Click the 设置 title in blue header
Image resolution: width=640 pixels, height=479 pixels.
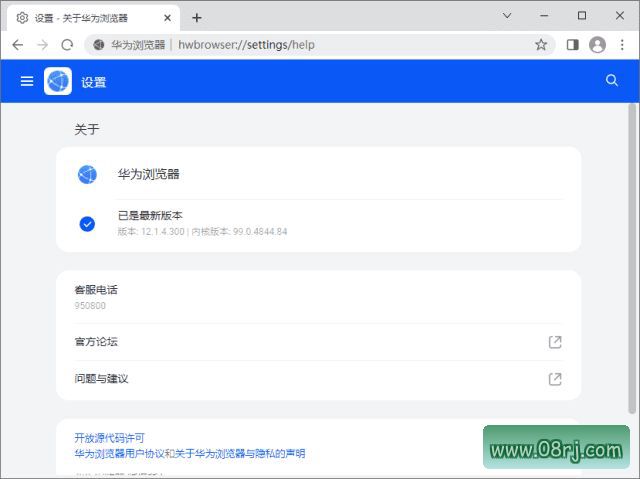93,82
